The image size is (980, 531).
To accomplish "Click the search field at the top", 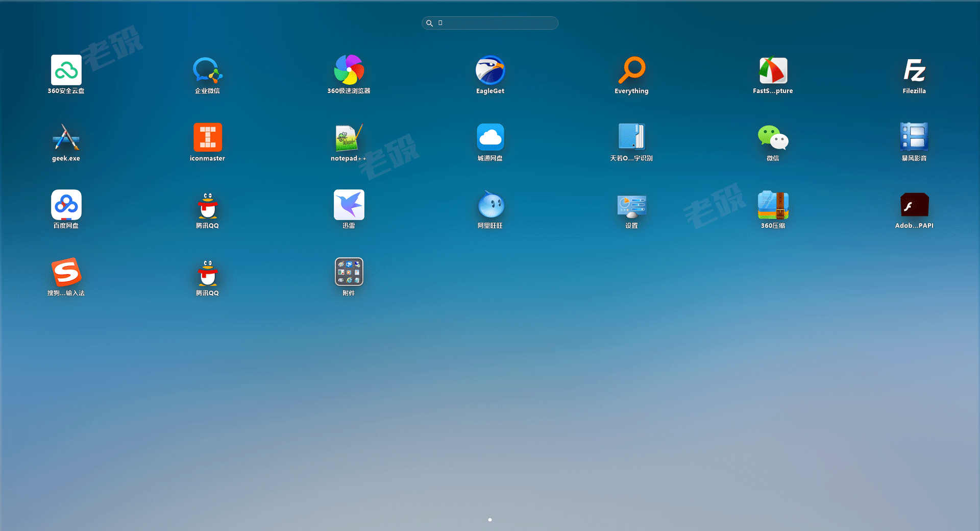I will coord(490,23).
